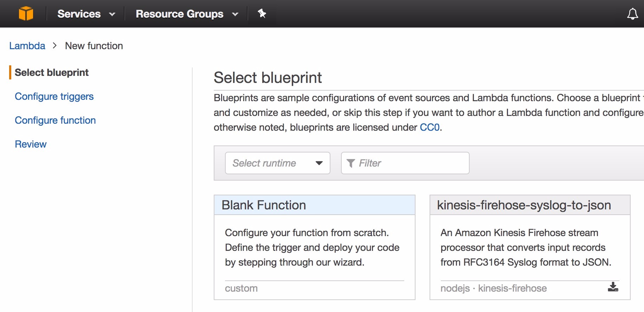644x312 pixels.
Task: Expand the Resource Groups menu
Action: pyautogui.click(x=187, y=14)
